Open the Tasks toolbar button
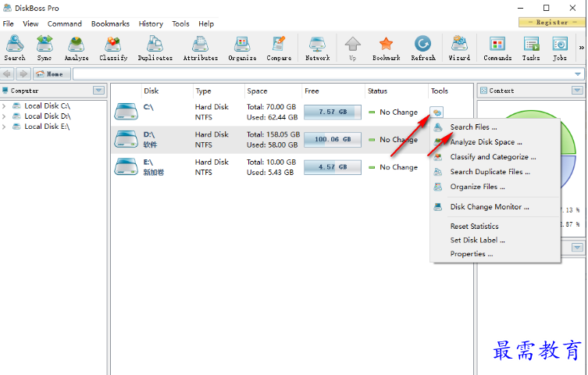 click(531, 48)
